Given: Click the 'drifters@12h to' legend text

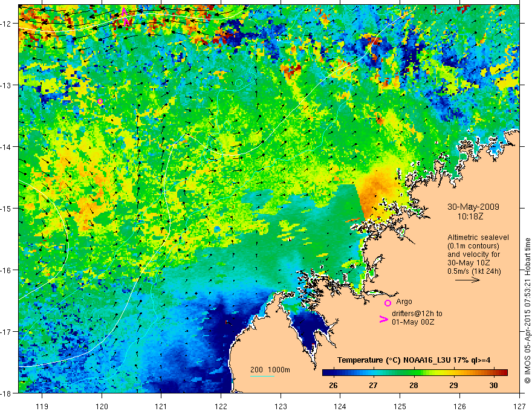Looking at the screenshot, I should (417, 314).
